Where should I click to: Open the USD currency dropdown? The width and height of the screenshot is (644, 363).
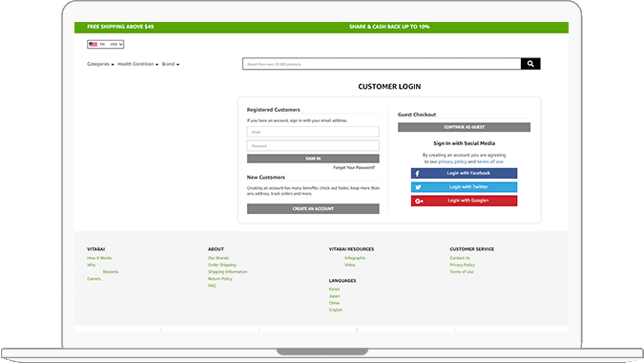pos(116,44)
